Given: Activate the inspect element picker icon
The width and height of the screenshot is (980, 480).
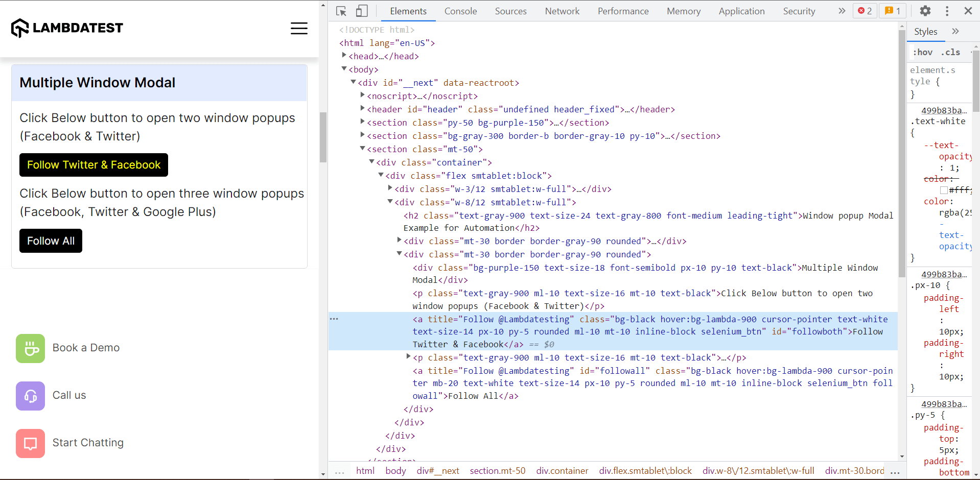Looking at the screenshot, I should [341, 11].
